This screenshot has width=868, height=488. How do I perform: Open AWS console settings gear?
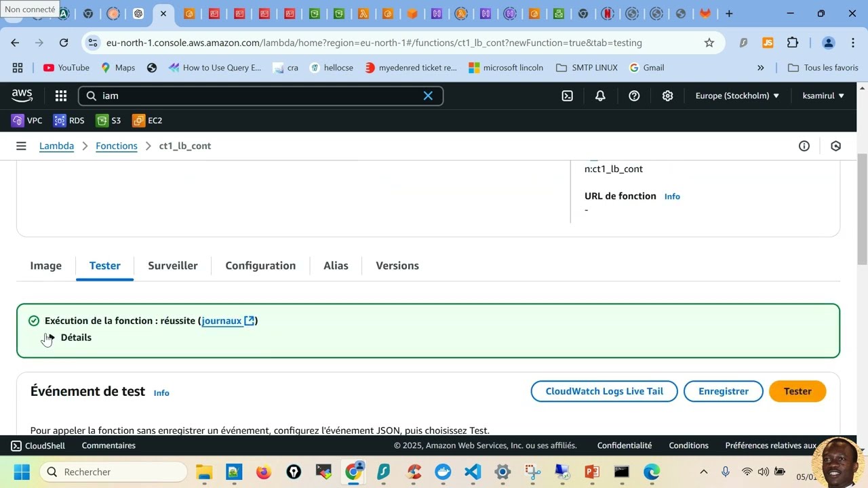point(667,96)
